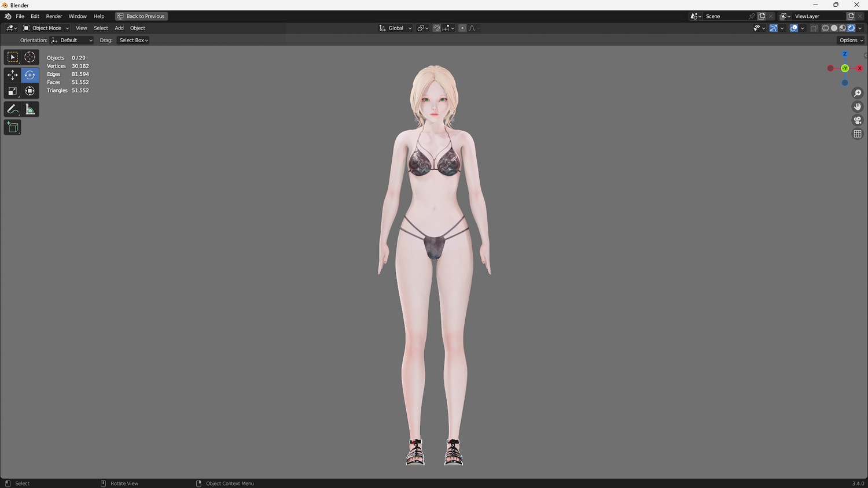Screen dimensions: 868x488
Task: Open the gizmo options dropdown arrow
Action: tap(782, 28)
